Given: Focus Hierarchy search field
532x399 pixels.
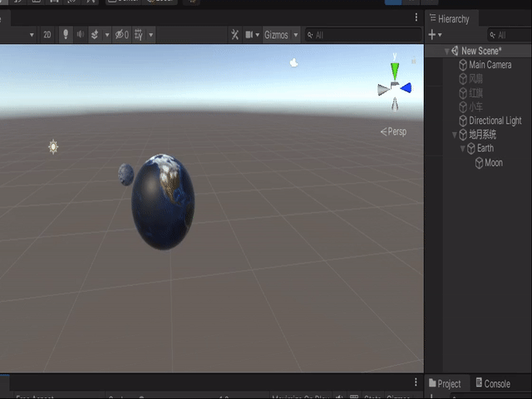Looking at the screenshot, I should (x=510, y=35).
